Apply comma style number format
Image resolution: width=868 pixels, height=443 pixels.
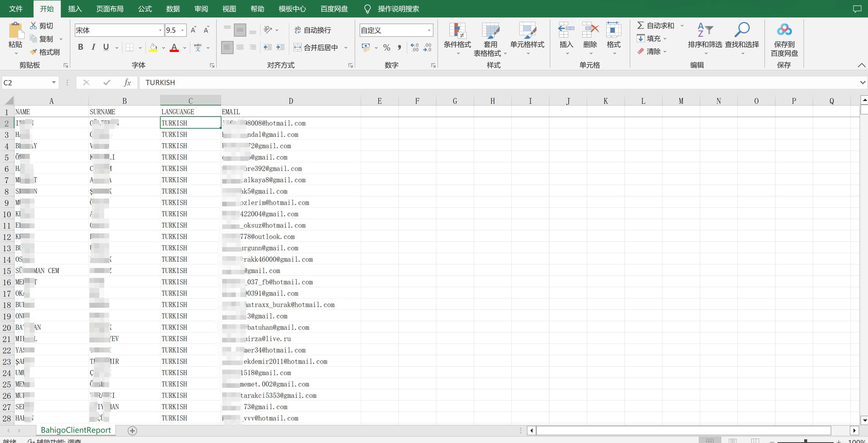coord(399,47)
